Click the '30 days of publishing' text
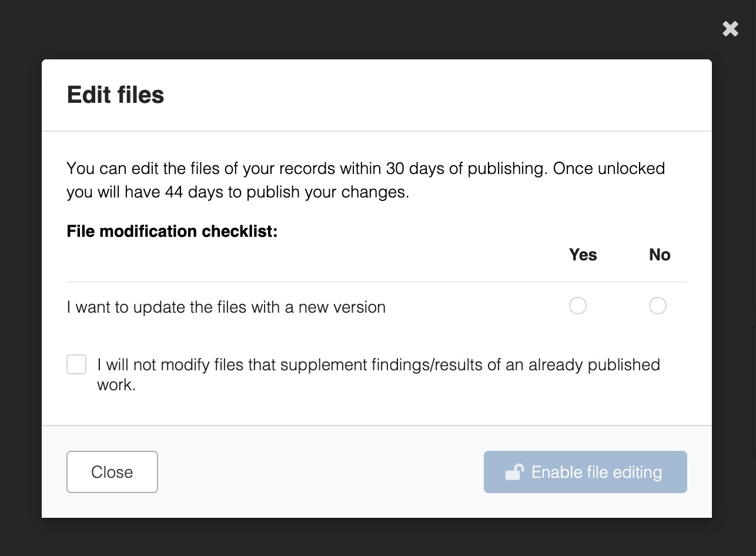Image resolution: width=756 pixels, height=556 pixels. click(466, 168)
